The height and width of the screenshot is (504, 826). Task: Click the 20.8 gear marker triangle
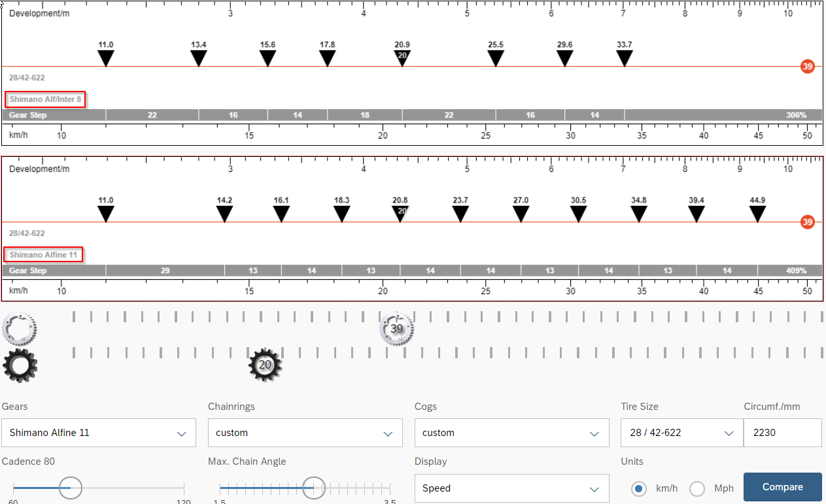pyautogui.click(x=400, y=214)
